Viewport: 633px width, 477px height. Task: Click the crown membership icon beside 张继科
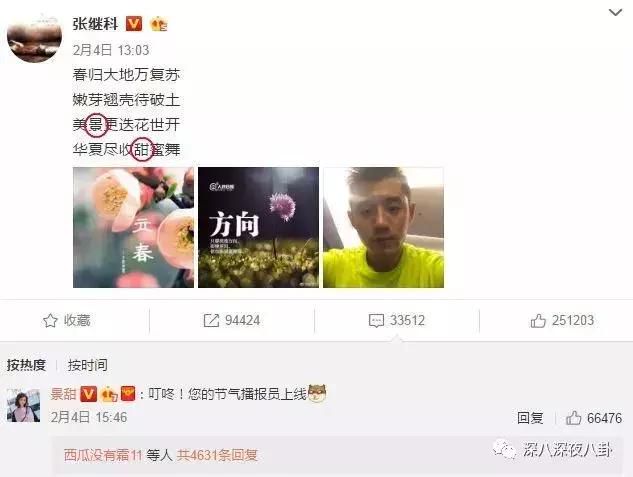(159, 24)
